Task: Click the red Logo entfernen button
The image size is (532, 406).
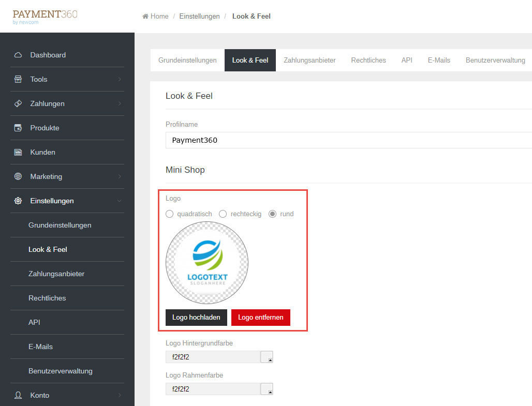Action: coord(261,317)
